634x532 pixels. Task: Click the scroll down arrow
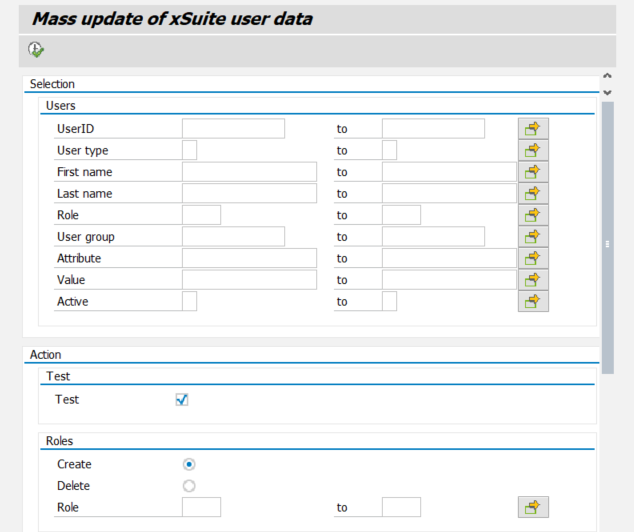point(607,93)
